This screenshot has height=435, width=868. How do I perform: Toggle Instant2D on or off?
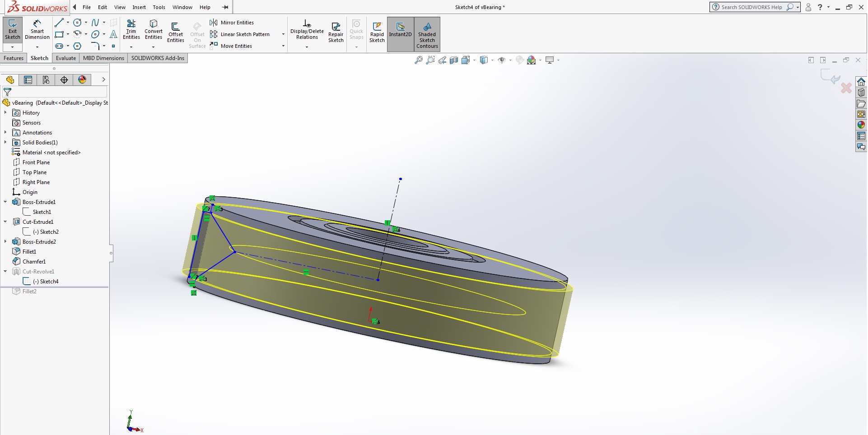[401, 34]
